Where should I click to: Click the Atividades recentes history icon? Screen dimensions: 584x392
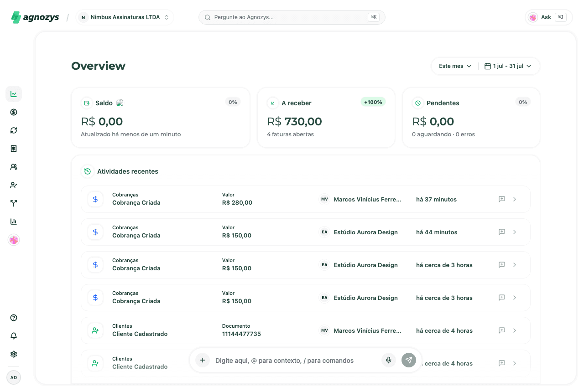pos(87,171)
